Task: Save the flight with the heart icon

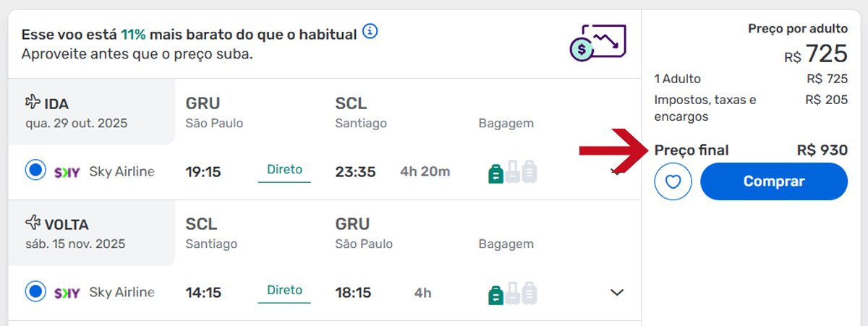Action: (673, 181)
